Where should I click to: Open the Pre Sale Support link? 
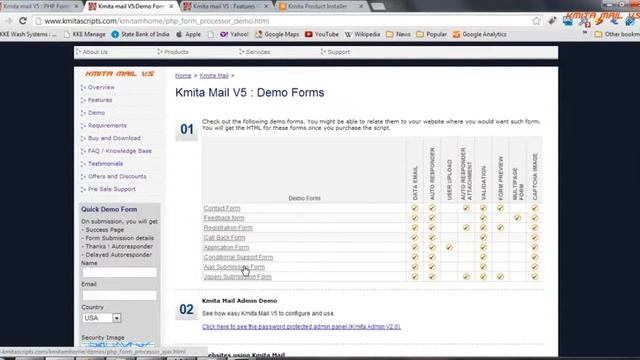112,189
